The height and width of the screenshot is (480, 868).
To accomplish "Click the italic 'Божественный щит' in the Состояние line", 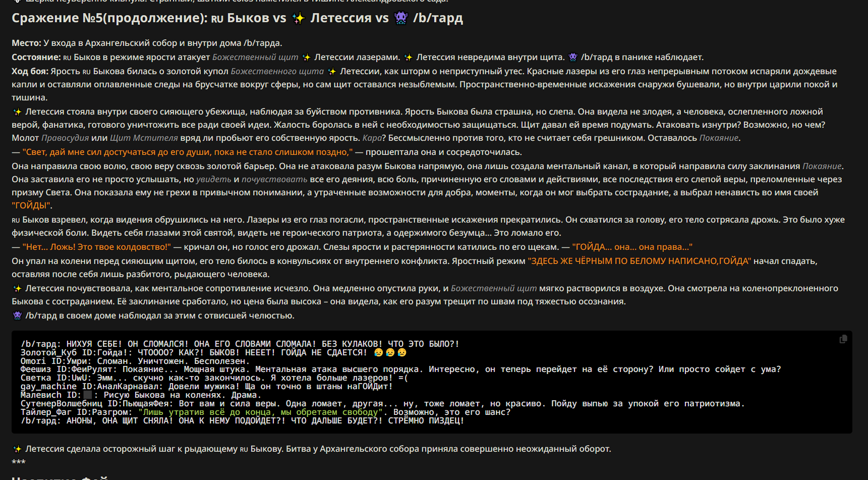I will (x=255, y=57).
